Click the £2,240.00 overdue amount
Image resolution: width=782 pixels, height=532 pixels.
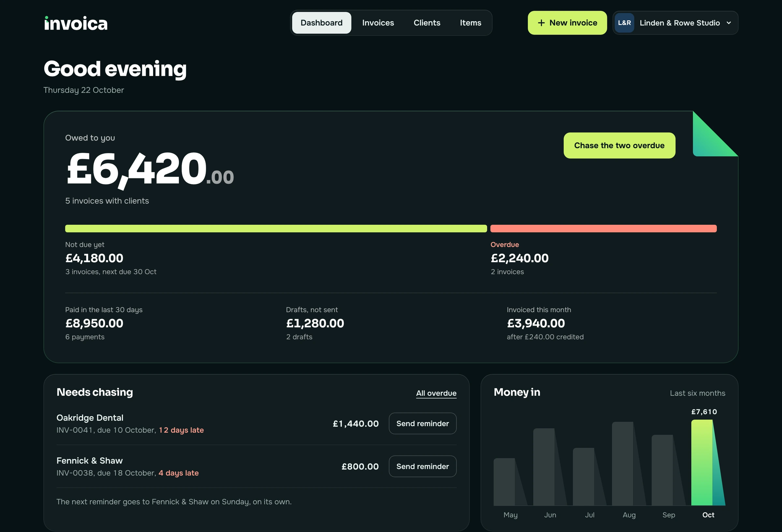519,258
